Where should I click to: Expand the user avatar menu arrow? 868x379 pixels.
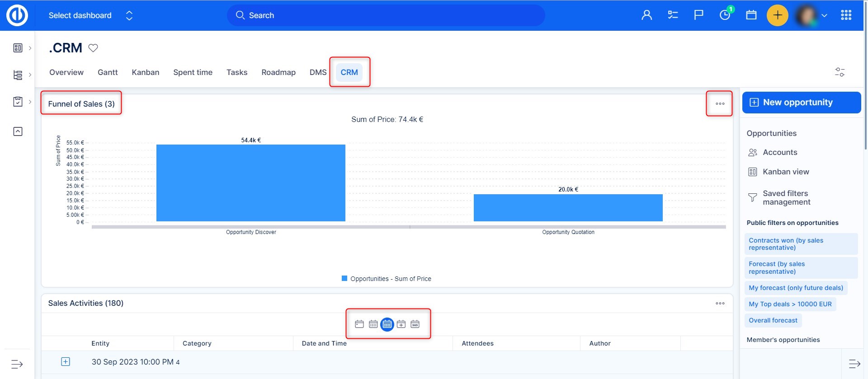[x=824, y=15]
